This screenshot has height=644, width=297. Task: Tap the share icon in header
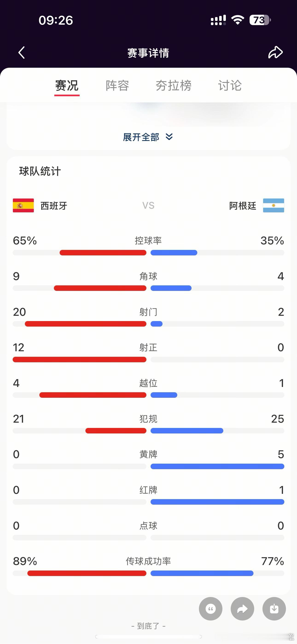coord(275,53)
